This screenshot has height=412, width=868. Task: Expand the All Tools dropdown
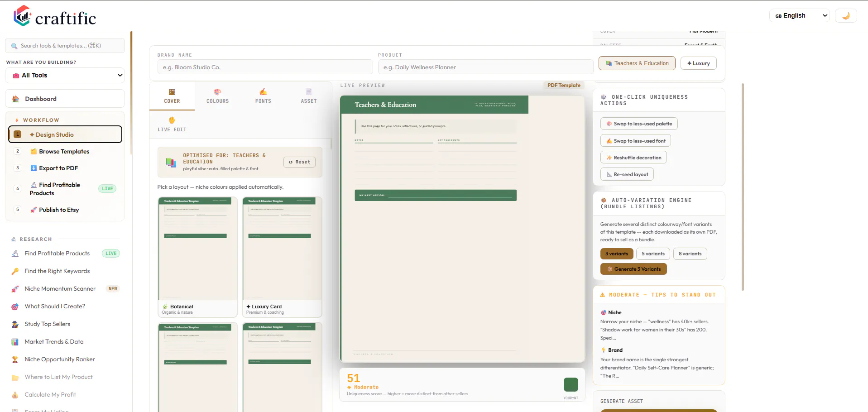[65, 75]
